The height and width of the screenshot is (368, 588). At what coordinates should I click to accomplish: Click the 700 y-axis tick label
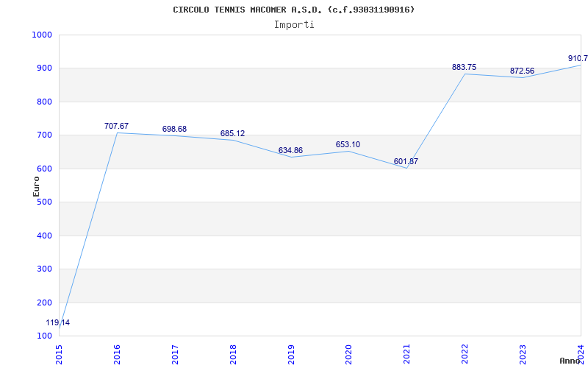click(x=44, y=135)
